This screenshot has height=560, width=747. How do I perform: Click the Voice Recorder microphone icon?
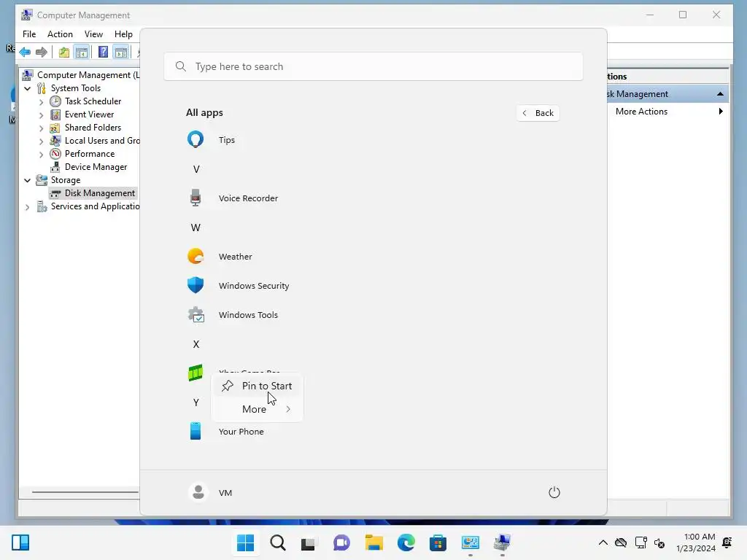coord(196,198)
